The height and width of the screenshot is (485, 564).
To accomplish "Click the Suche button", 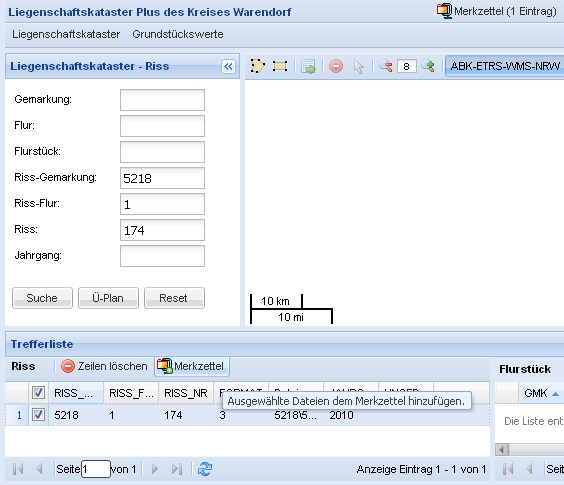I will (42, 298).
